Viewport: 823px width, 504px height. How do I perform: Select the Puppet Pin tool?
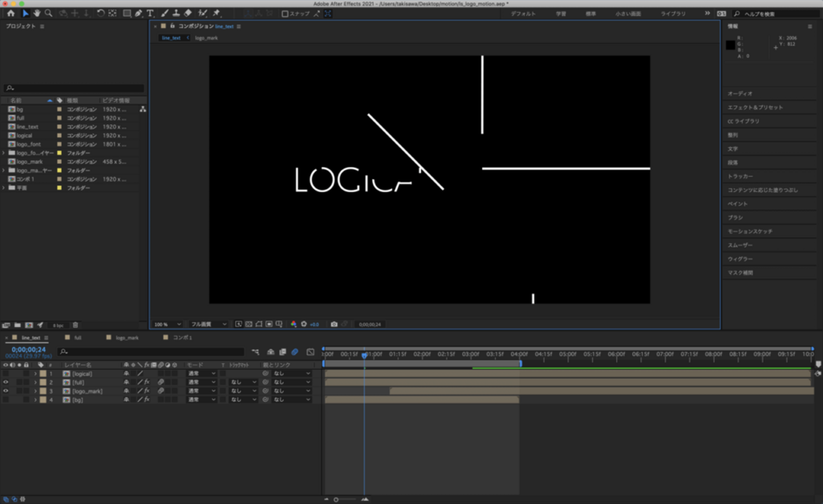217,13
